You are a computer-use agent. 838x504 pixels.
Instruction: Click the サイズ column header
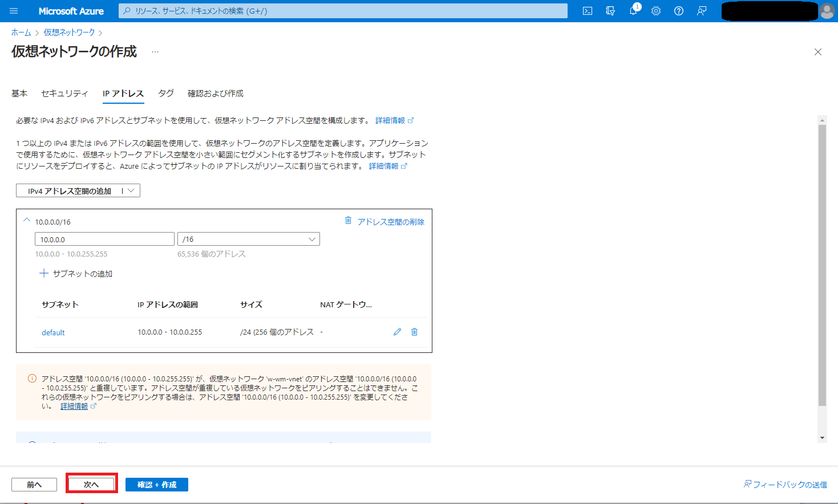(251, 304)
